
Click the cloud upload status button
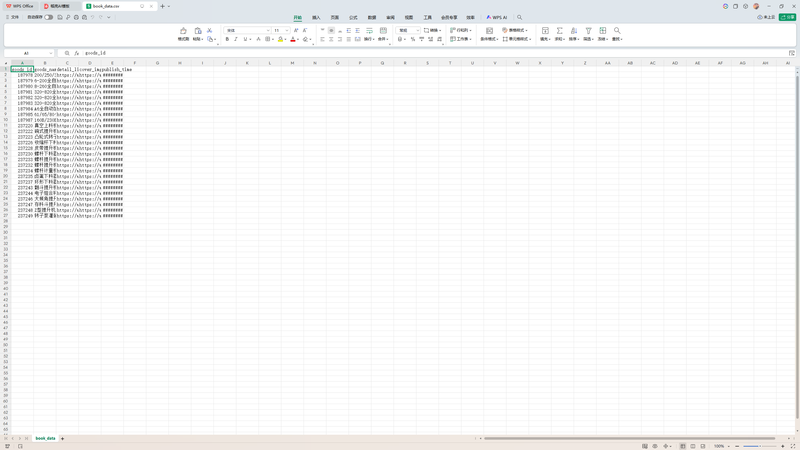click(x=766, y=17)
